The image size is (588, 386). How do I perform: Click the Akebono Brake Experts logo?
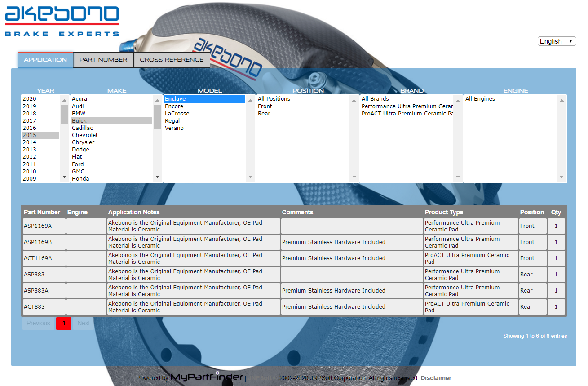pos(62,22)
